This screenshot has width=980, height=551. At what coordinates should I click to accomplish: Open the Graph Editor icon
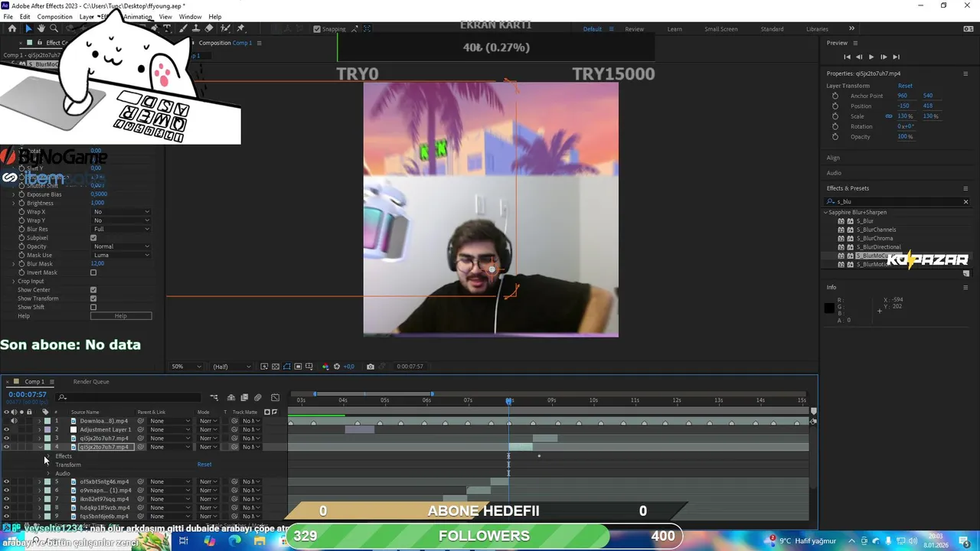tap(275, 397)
